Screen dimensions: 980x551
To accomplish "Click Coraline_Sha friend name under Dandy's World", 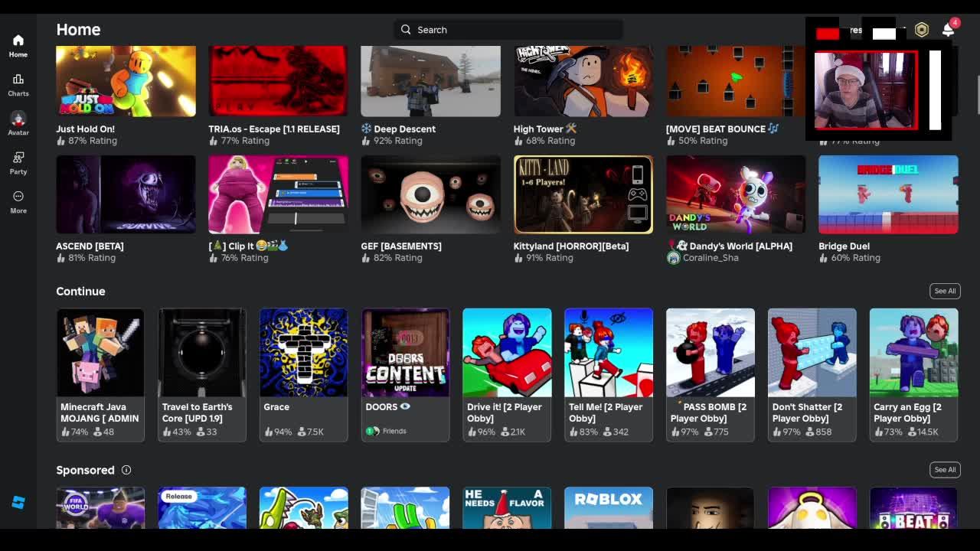I will (x=710, y=258).
